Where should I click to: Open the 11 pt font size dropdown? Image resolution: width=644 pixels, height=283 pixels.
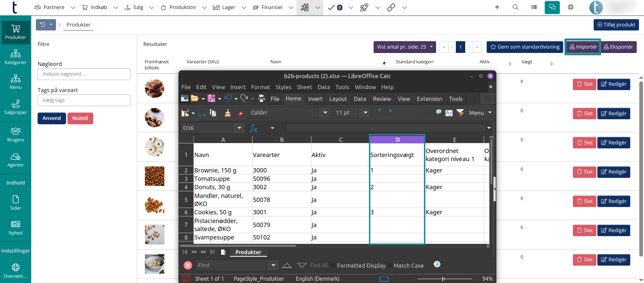point(365,113)
